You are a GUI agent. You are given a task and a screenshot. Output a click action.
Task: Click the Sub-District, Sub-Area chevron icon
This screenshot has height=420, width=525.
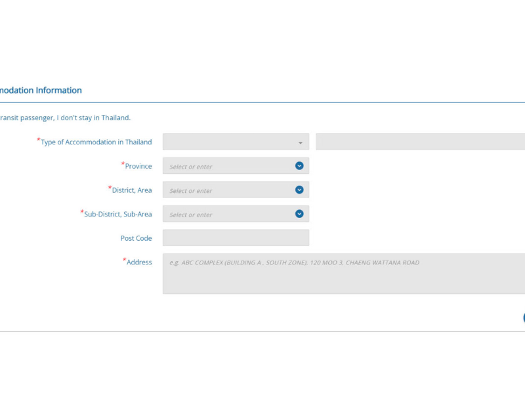pos(299,214)
